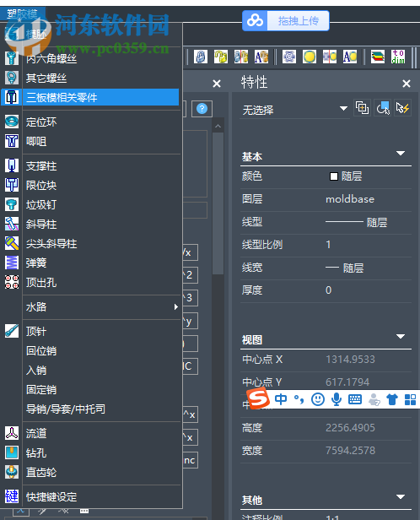Click the 中心点 X value 1314.9533
The height and width of the screenshot is (520, 420).
pos(351,359)
